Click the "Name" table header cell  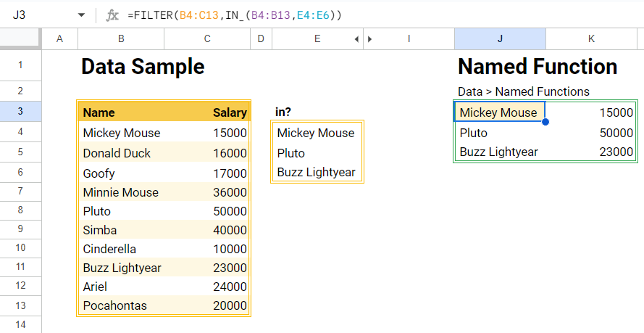121,112
